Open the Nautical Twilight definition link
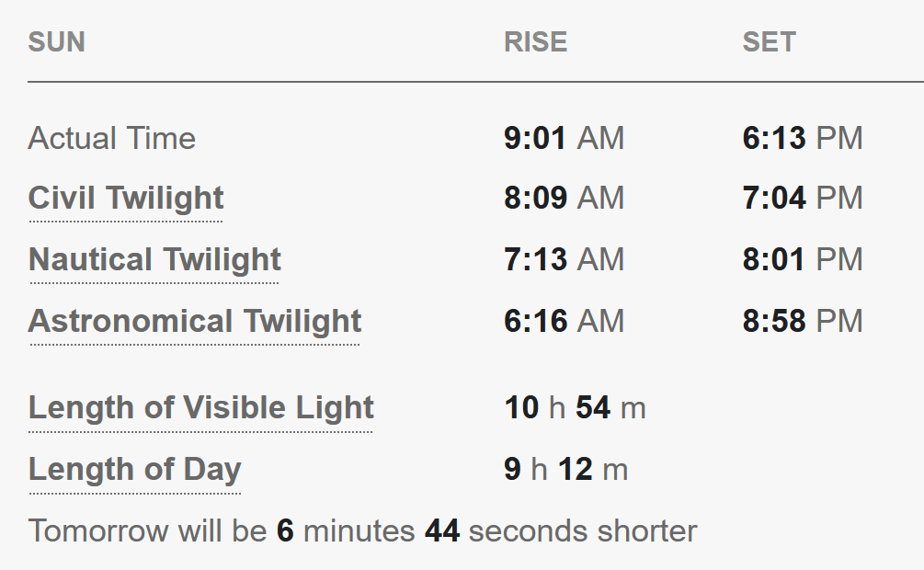The image size is (924, 570). (x=154, y=259)
